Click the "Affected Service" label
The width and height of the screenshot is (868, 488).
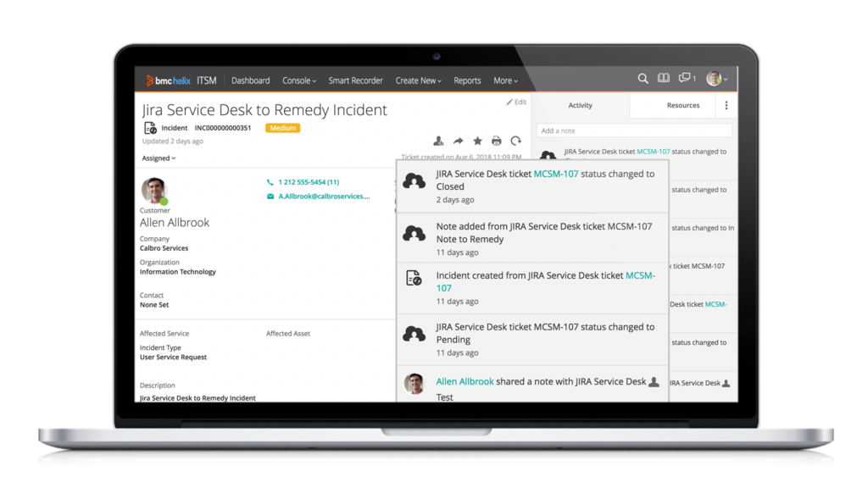coord(164,334)
